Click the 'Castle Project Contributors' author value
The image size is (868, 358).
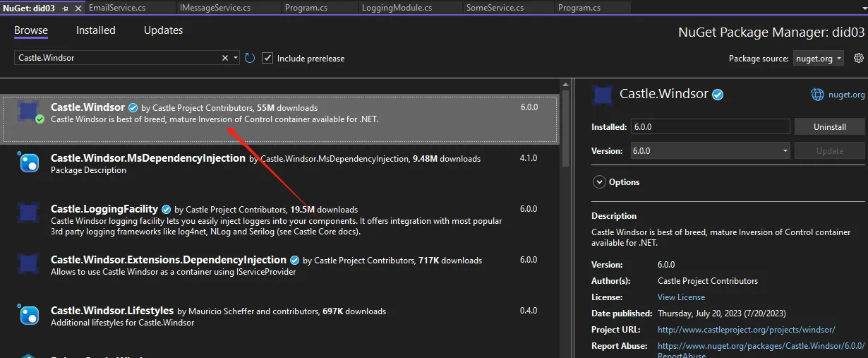(708, 281)
